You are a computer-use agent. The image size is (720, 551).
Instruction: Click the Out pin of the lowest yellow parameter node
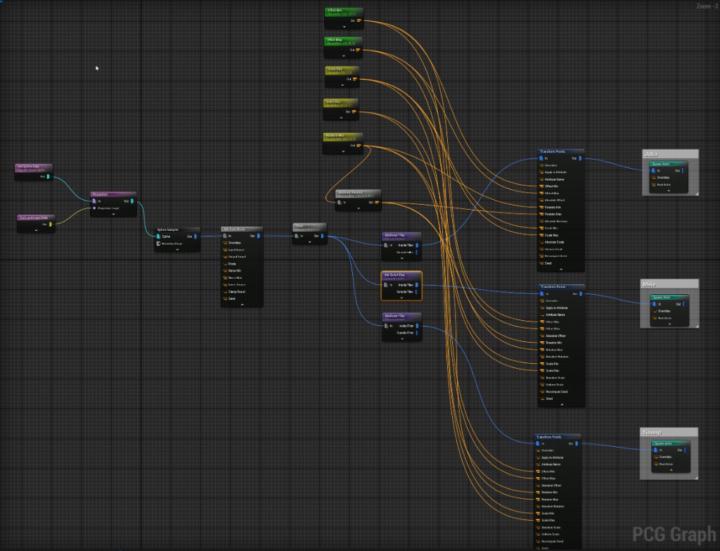pos(358,146)
